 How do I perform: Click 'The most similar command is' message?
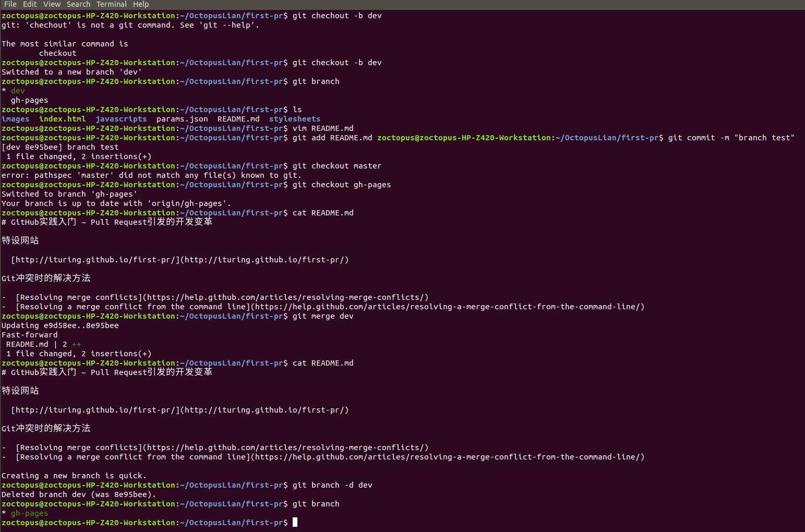pos(65,44)
